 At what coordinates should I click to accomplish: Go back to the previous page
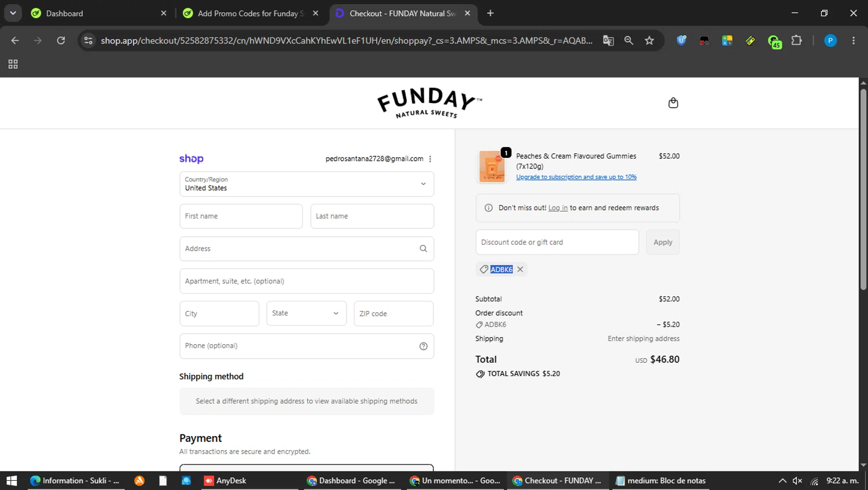[15, 40]
